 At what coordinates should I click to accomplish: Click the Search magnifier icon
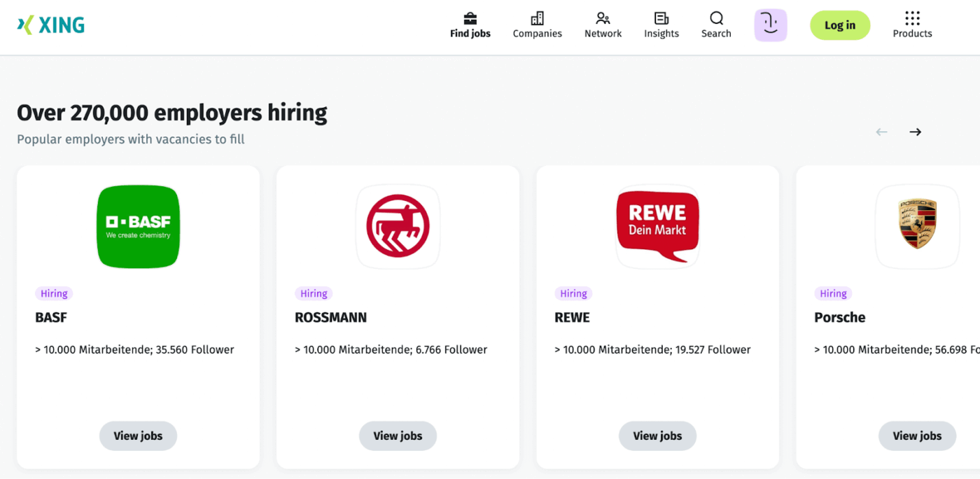tap(715, 19)
